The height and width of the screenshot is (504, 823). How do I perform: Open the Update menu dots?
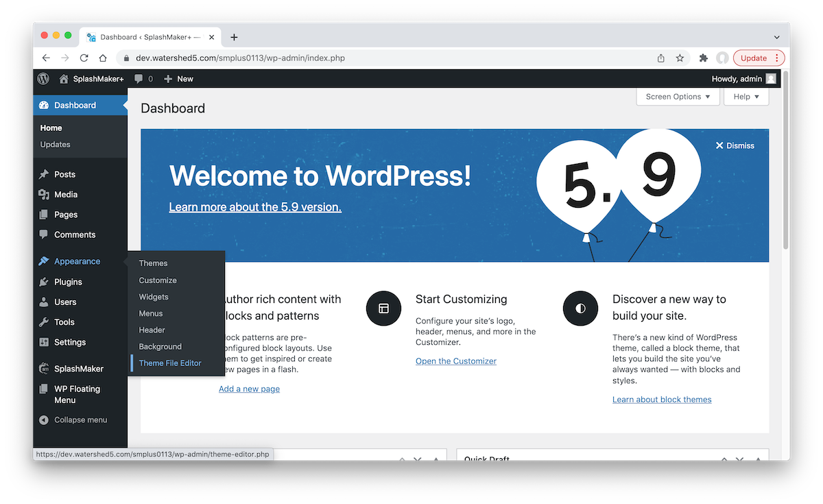coord(777,58)
